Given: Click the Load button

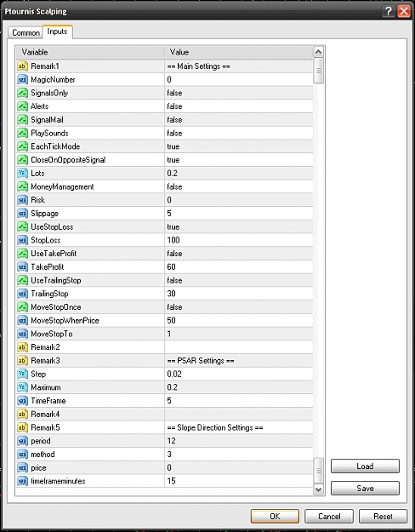Looking at the screenshot, I should (x=365, y=466).
